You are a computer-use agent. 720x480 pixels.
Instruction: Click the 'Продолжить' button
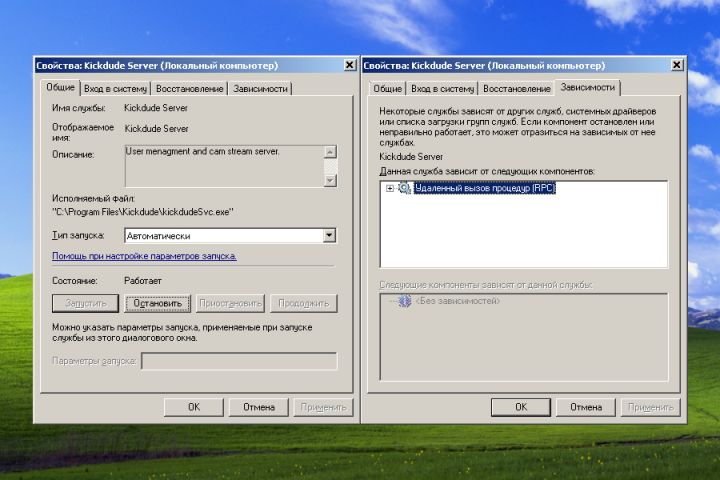click(304, 303)
